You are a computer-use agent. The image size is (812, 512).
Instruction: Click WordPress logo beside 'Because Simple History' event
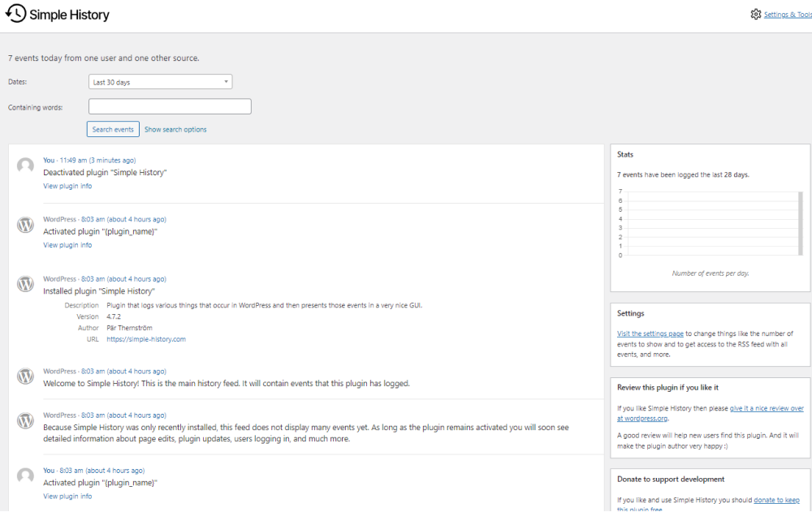(x=25, y=420)
